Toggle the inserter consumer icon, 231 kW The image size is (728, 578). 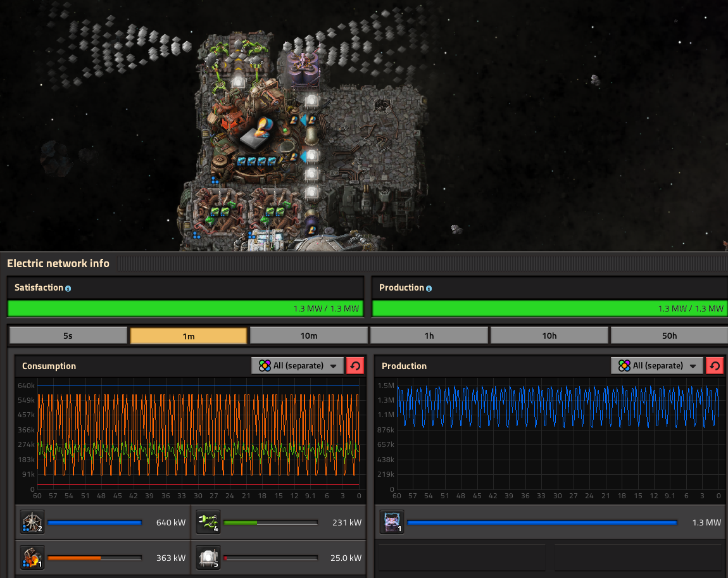coord(208,522)
